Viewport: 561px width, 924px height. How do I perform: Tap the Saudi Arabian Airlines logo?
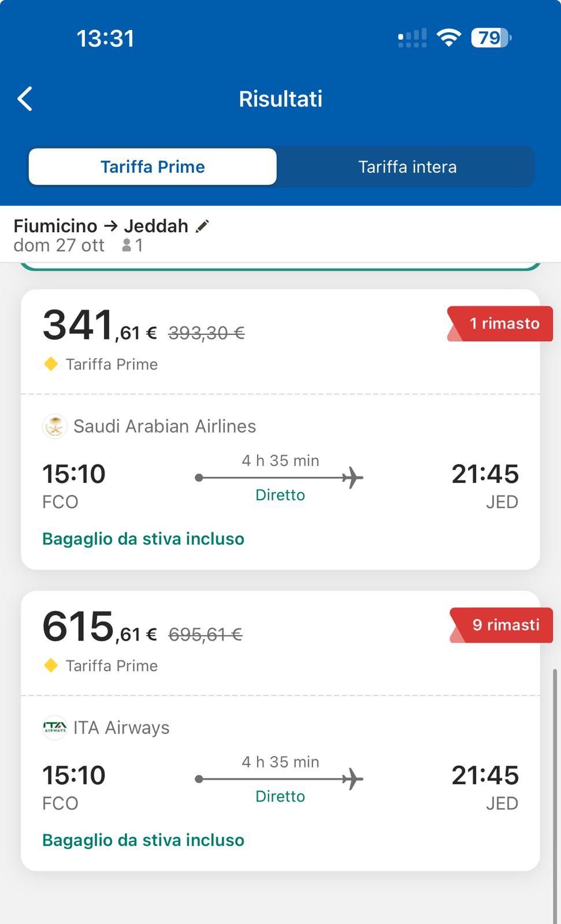click(x=55, y=427)
